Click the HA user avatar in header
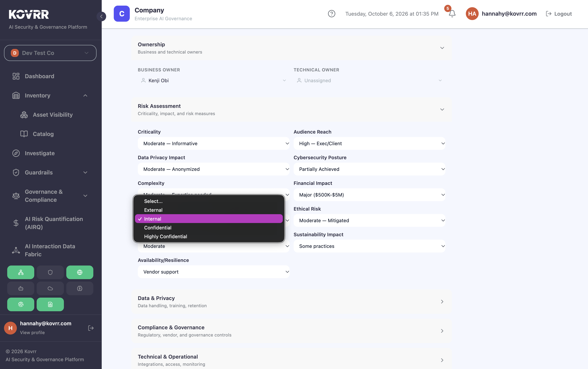This screenshot has width=588, height=369. click(472, 14)
